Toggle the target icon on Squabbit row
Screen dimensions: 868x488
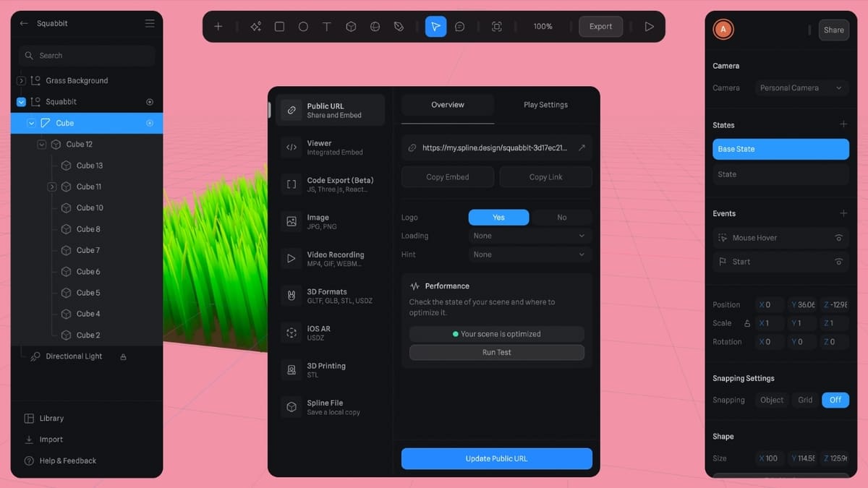[x=150, y=102]
